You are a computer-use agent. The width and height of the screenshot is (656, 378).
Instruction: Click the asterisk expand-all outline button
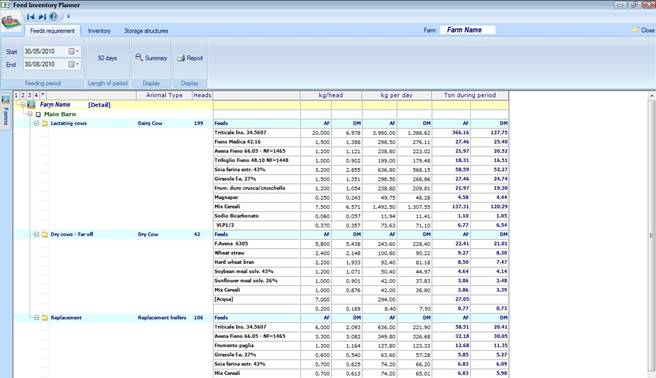43,95
